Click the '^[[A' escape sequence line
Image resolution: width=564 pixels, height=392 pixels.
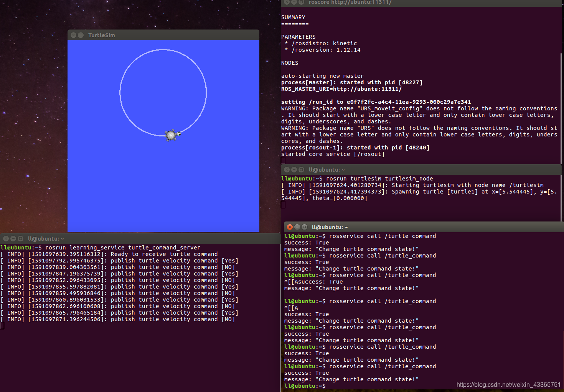(x=291, y=308)
